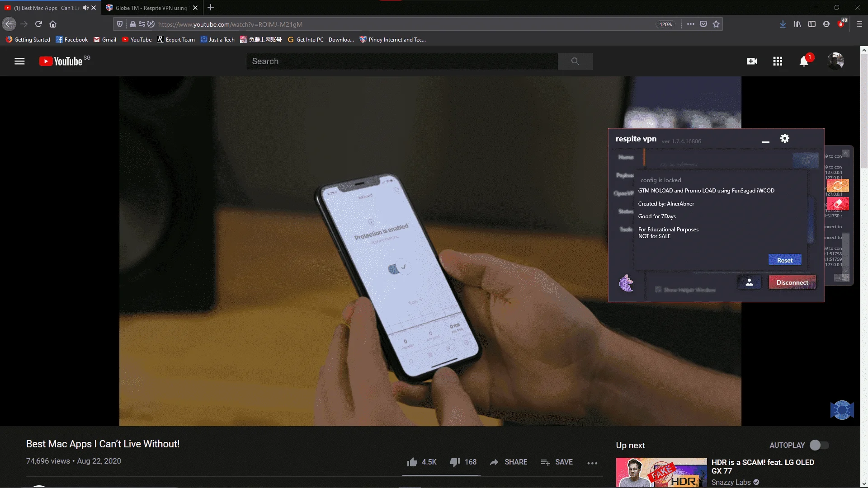Screen dimensions: 868x488
Task: Open tracking protection shield in address bar
Action: point(120,24)
